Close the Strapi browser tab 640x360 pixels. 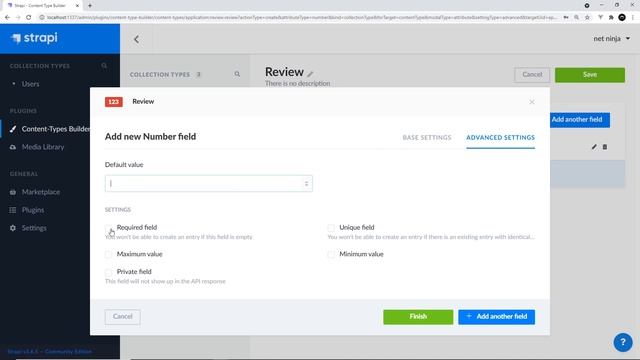pyautogui.click(x=77, y=6)
